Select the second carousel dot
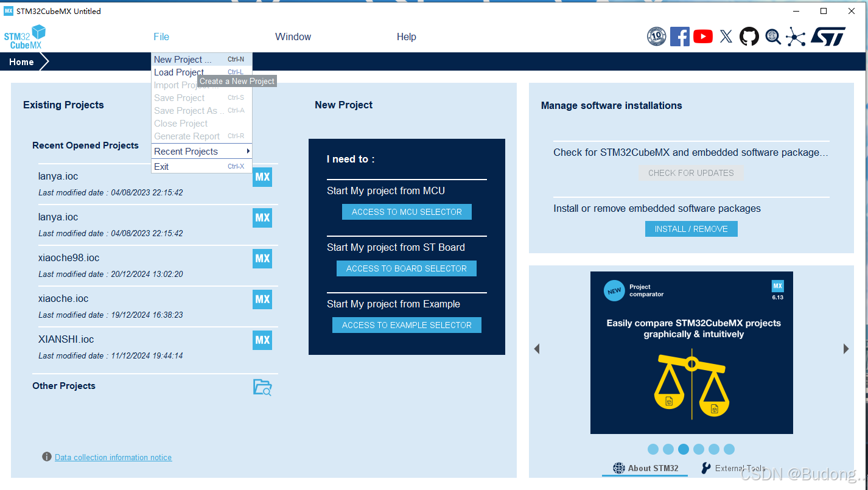 (668, 449)
